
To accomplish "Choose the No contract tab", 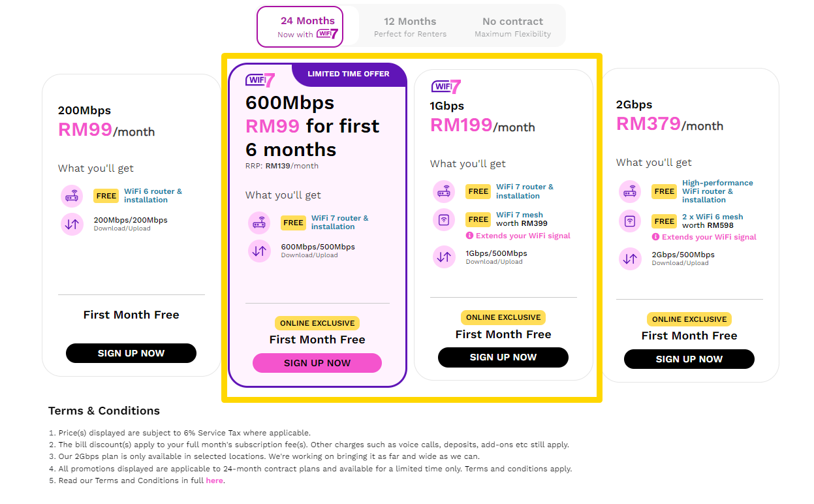I will tap(512, 27).
